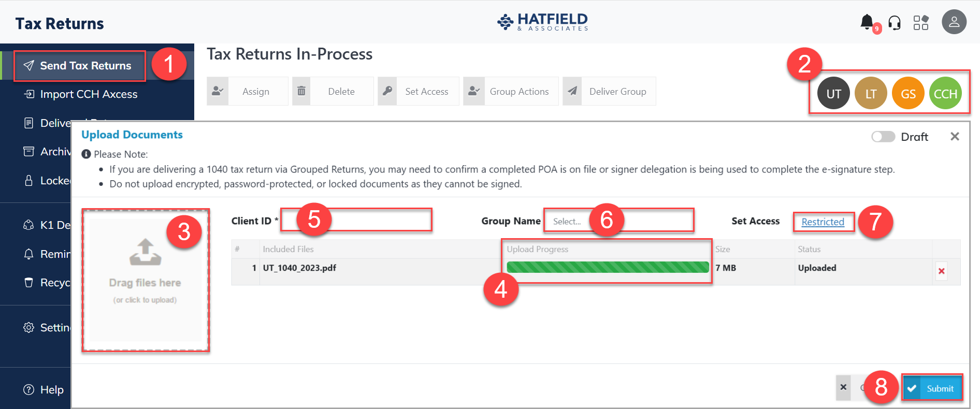Screen dimensions: 980x409
Task: Click the notifications bell icon
Action: click(867, 22)
